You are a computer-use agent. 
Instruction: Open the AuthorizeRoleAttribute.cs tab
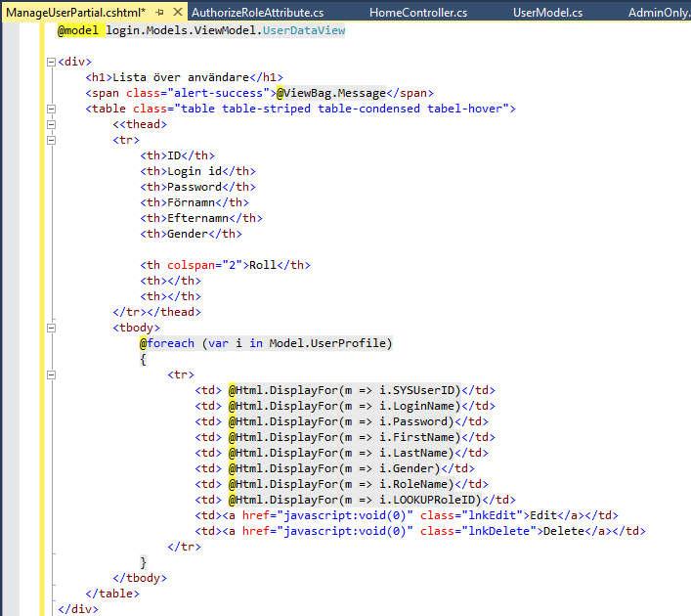coord(257,13)
